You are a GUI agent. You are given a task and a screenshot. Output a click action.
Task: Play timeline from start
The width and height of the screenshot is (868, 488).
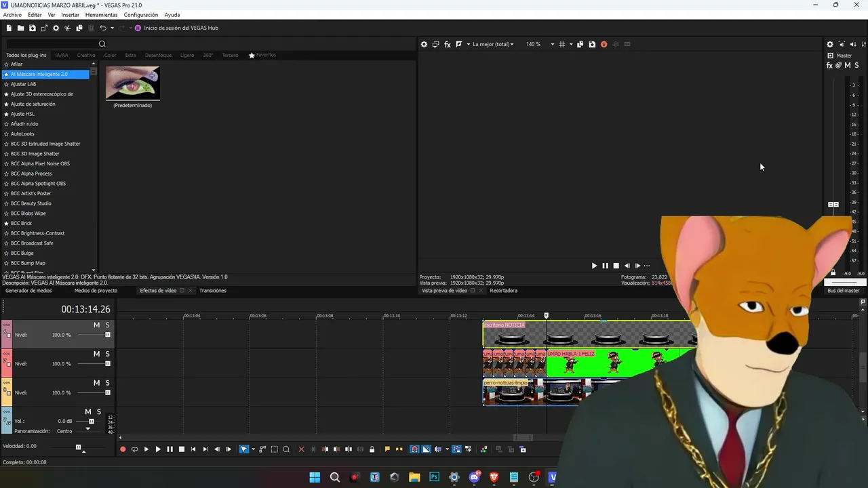tap(146, 449)
